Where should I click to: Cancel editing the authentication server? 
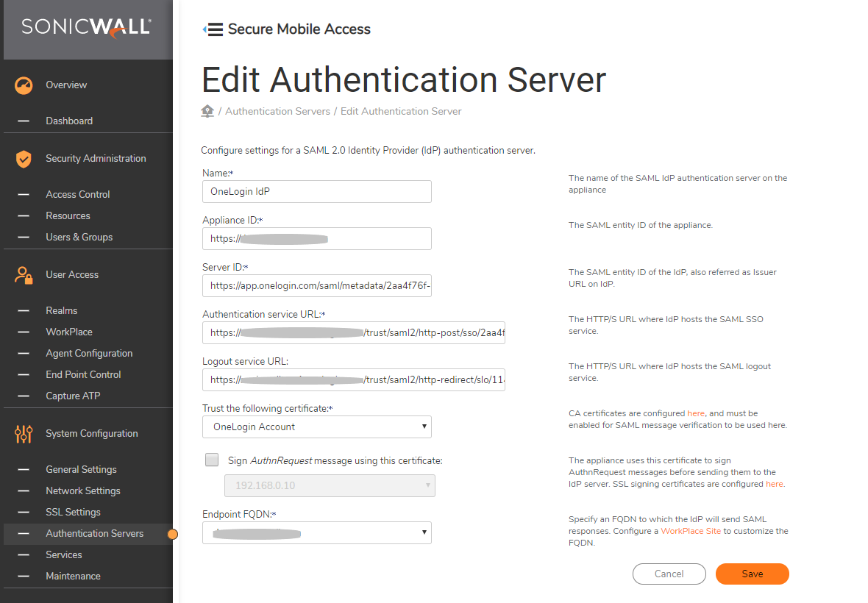669,574
